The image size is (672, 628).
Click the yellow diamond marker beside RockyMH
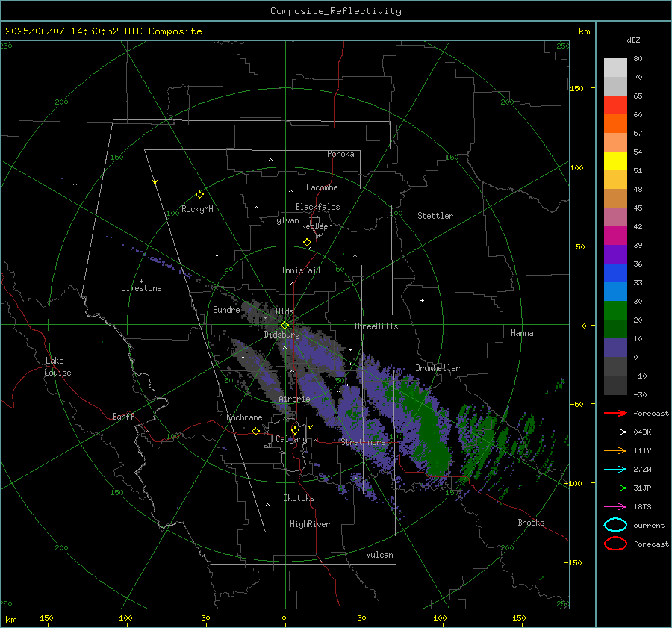(199, 195)
